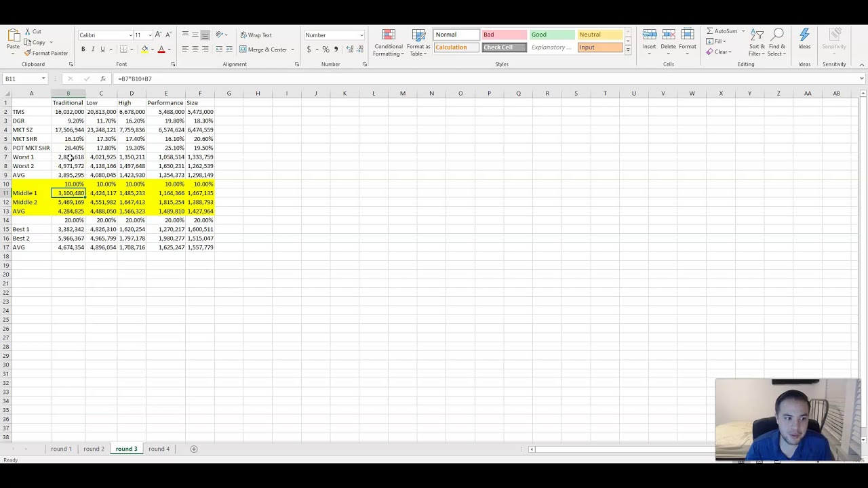Align text to the left
This screenshot has height=488, width=868.
pos(185,49)
